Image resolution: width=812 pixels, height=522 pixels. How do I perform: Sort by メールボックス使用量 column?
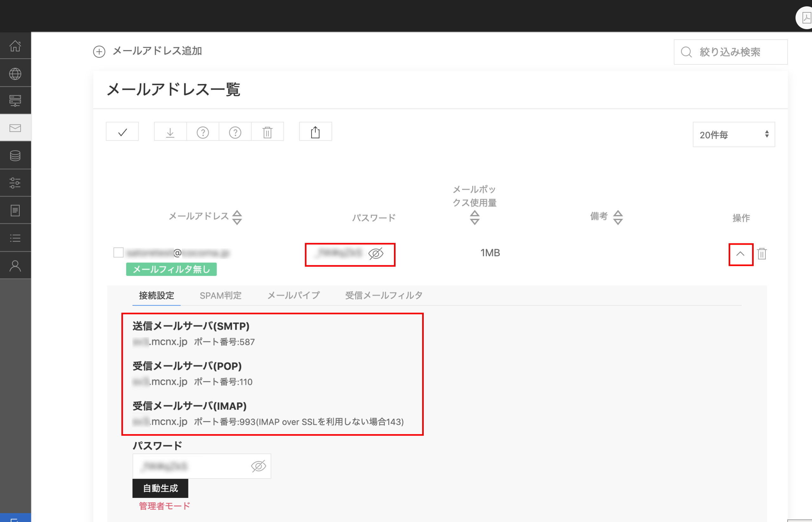coord(475,217)
